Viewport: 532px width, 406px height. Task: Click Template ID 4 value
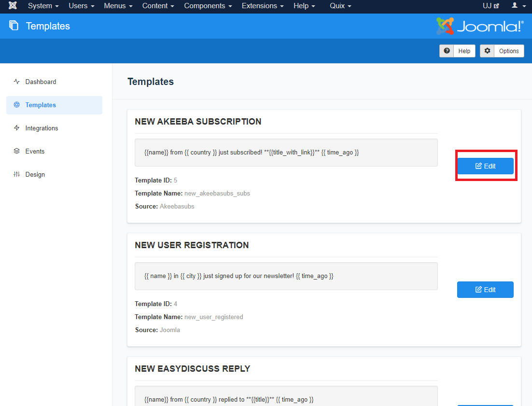[x=175, y=304]
